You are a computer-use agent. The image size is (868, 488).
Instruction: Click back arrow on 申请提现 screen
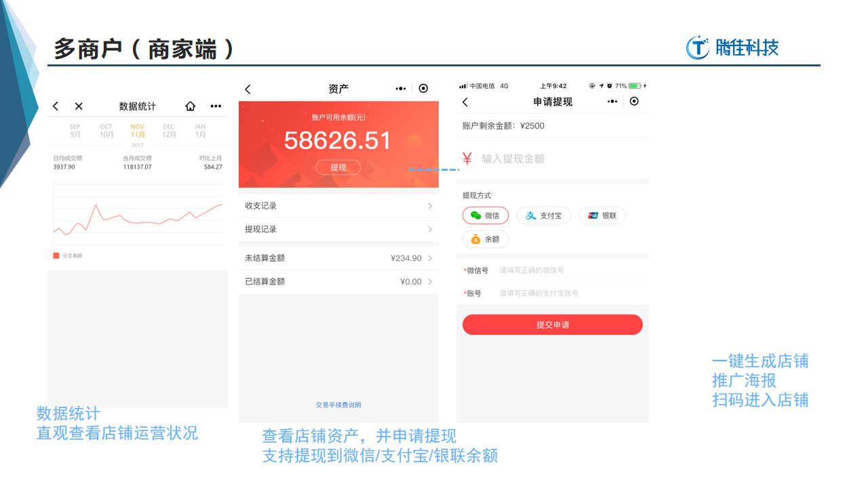465,102
